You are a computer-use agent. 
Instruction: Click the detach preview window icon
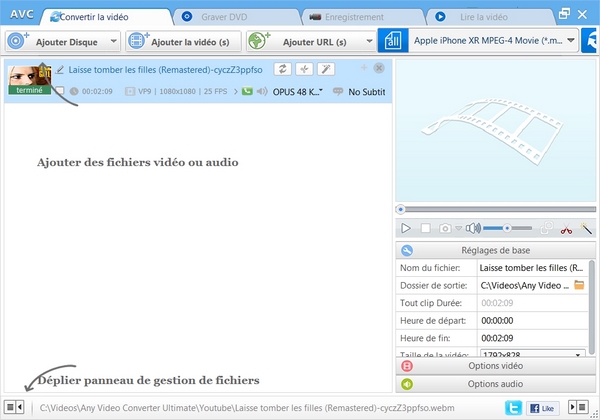click(x=546, y=228)
